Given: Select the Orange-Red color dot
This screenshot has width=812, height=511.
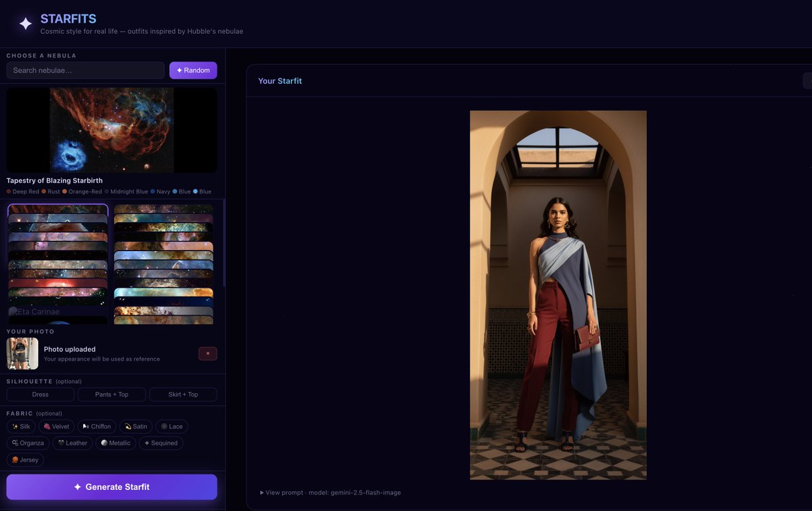Looking at the screenshot, I should point(65,192).
